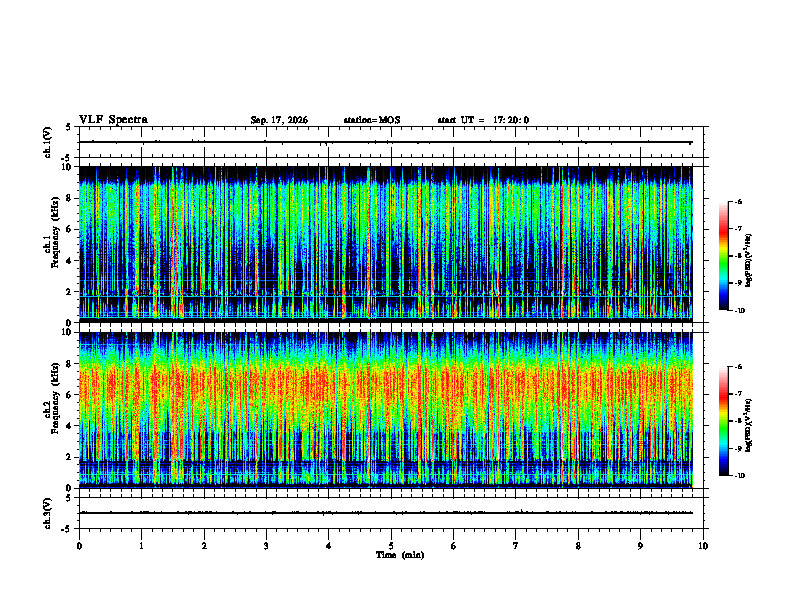The width and height of the screenshot is (792, 612).
Task: Click the ch.3 waveform trace line
Action: [385, 513]
